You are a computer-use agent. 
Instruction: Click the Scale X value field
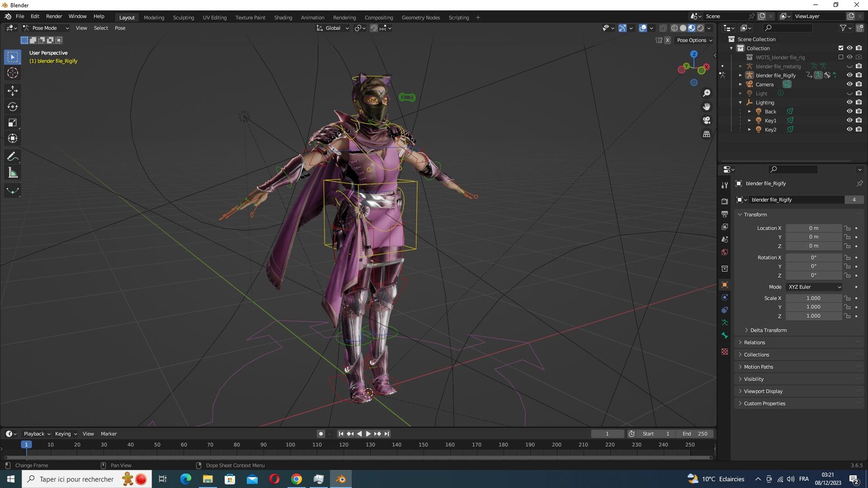point(813,298)
